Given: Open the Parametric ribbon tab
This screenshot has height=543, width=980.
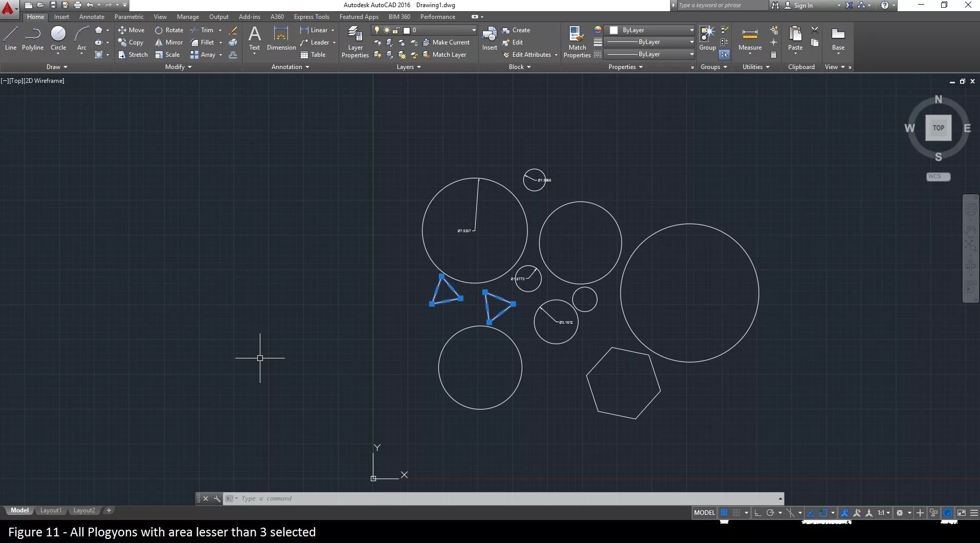Looking at the screenshot, I should point(129,17).
